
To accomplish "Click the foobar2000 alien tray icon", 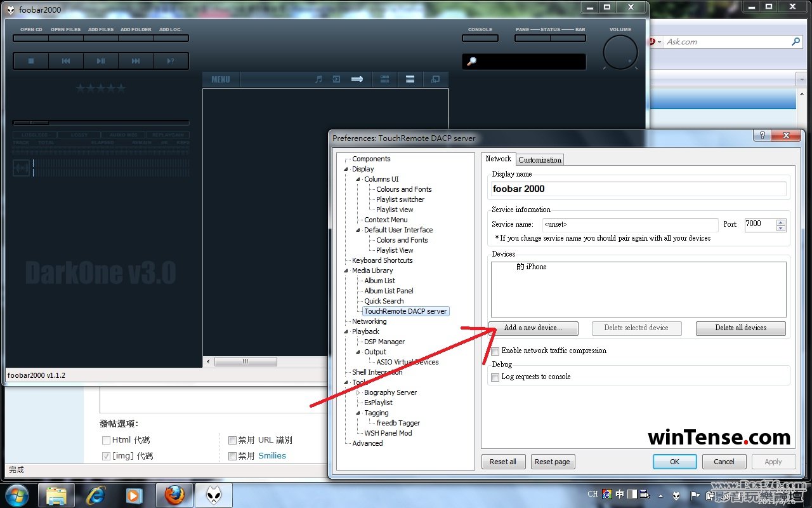I will pyautogui.click(x=677, y=495).
